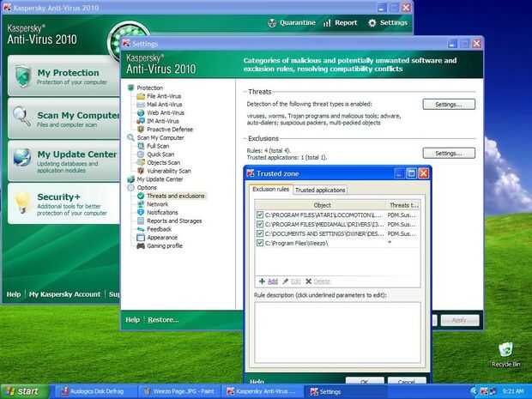Viewport: 532px width, 399px height.
Task: Click Help link in Kaspersky main window
Action: (x=14, y=294)
